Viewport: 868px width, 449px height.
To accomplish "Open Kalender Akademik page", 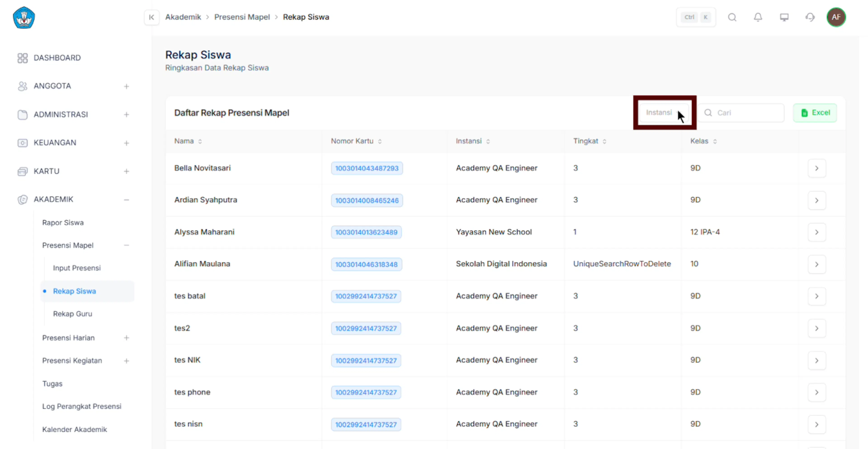I will coord(74,430).
